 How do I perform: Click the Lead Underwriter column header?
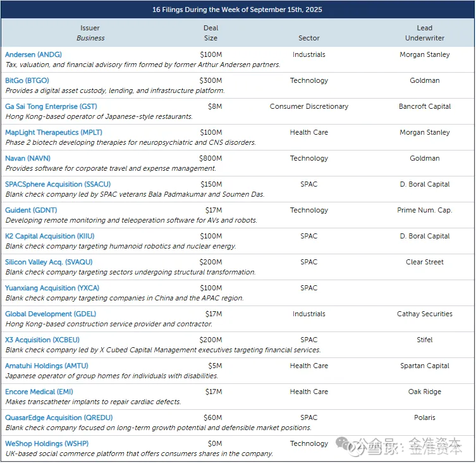425,33
